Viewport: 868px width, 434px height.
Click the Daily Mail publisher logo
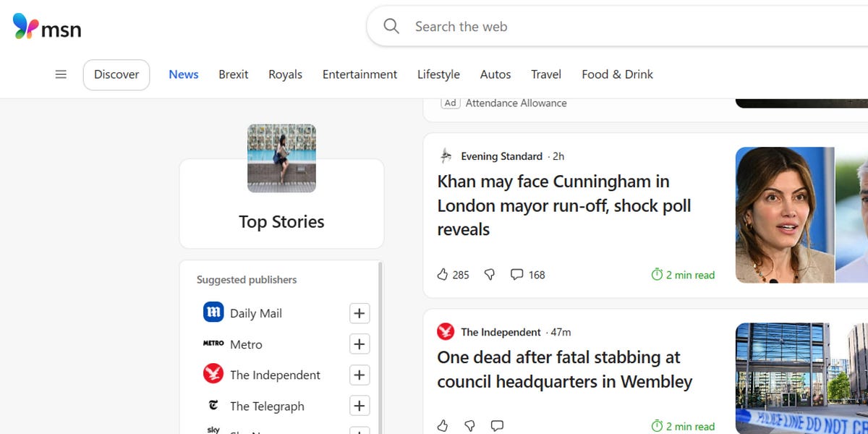coord(213,312)
